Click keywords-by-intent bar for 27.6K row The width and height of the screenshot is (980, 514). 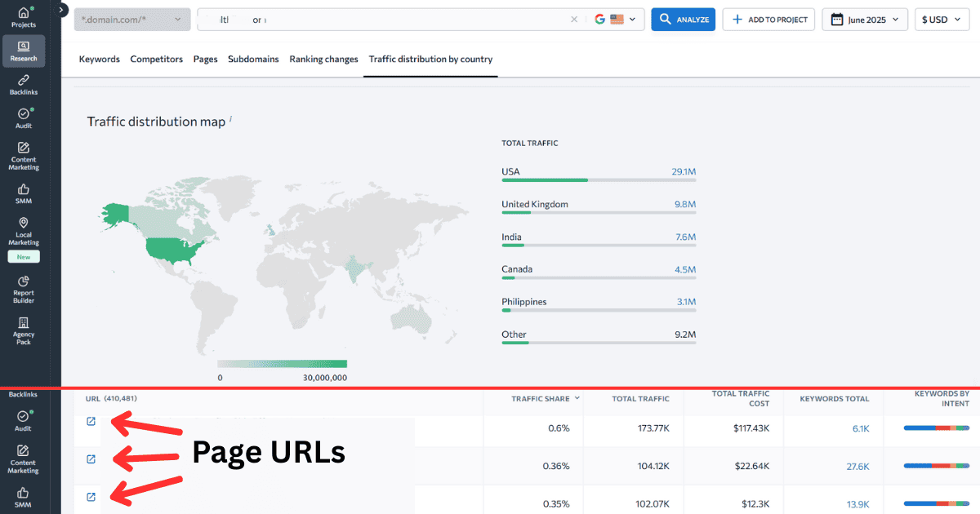coord(937,467)
